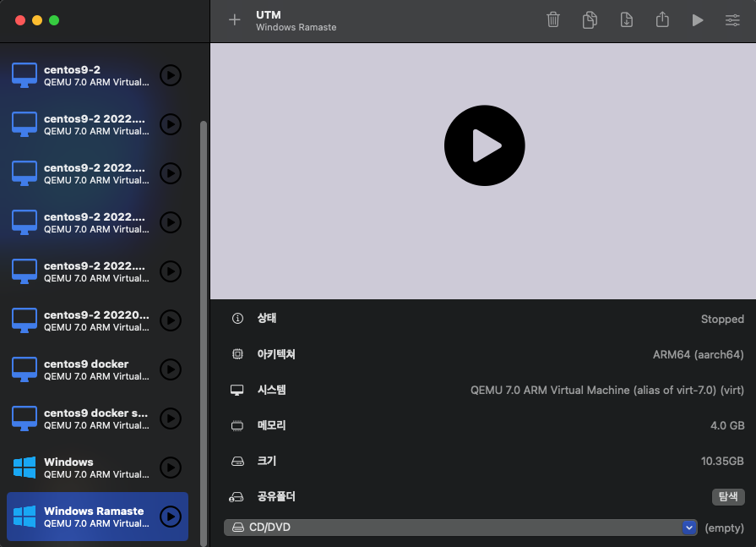Click the ARM64 (aarch64) architecture value
756x547 pixels.
699,354
